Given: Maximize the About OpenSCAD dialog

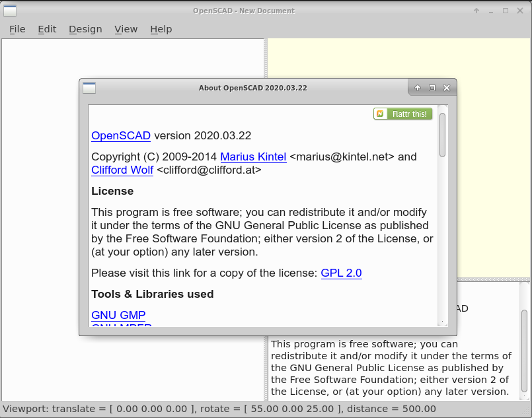Looking at the screenshot, I should (x=432, y=88).
